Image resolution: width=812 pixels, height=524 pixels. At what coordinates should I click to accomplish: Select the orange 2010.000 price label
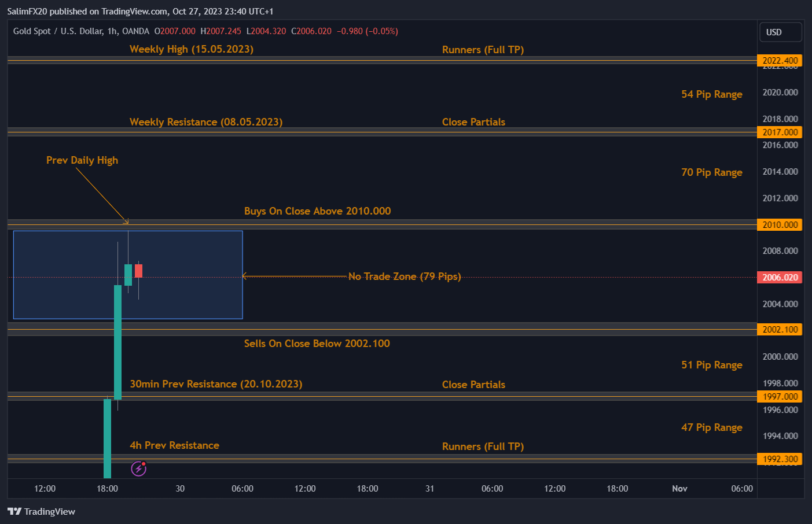click(780, 224)
